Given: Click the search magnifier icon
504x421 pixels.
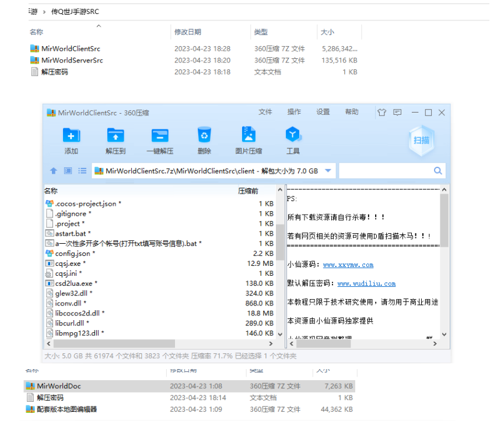Looking at the screenshot, I should (x=437, y=171).
